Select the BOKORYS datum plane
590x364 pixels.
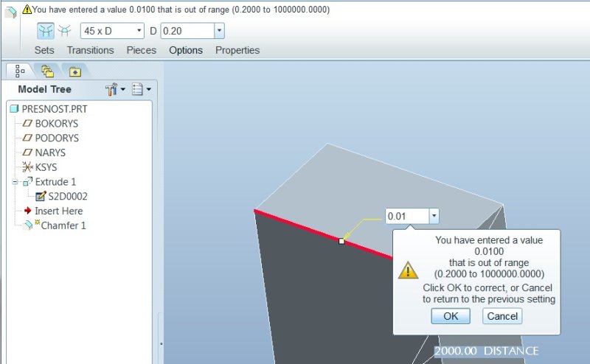(x=57, y=123)
